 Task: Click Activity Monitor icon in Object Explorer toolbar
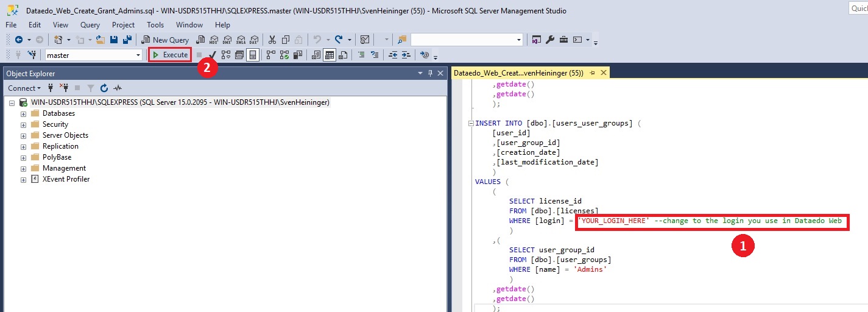click(x=117, y=88)
